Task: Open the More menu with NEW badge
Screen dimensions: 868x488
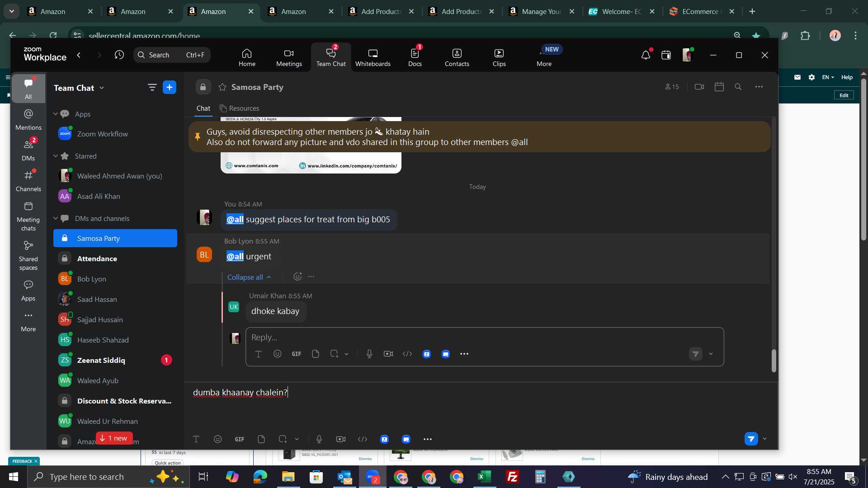Action: click(x=544, y=57)
